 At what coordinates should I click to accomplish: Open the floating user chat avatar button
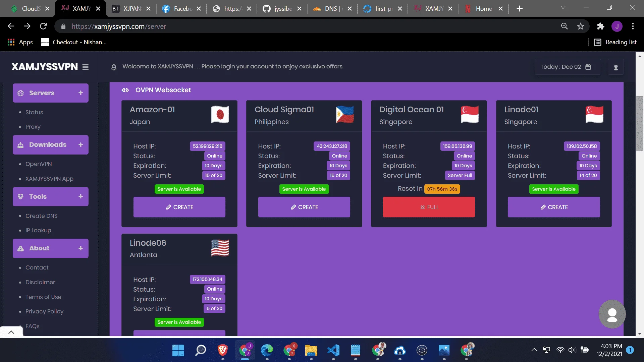[x=612, y=314]
